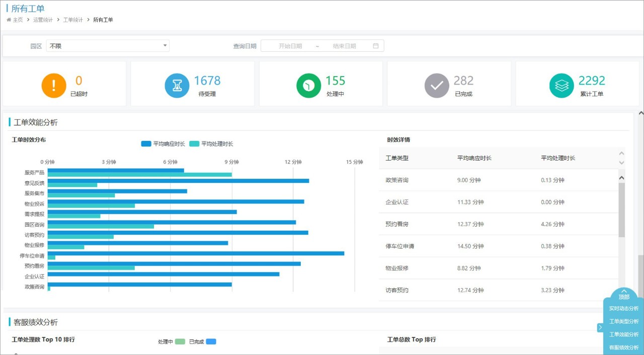
Task: Jump to 工单类型分析 in the side navigation
Action: [x=624, y=321]
